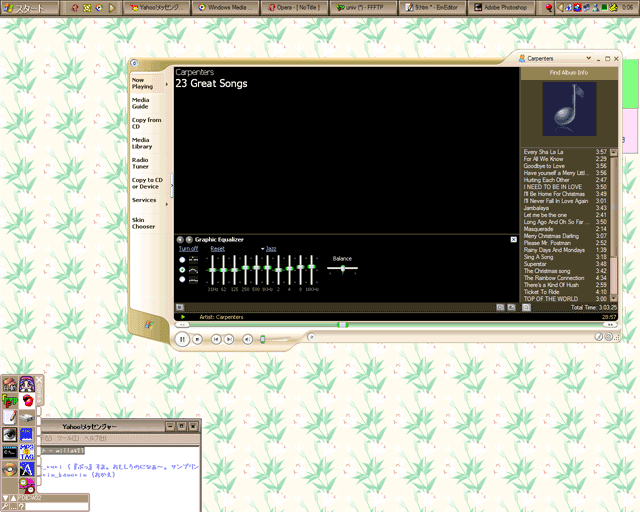The height and width of the screenshot is (512, 640).
Task: Click the eye icon in launcher panel
Action: (9, 434)
